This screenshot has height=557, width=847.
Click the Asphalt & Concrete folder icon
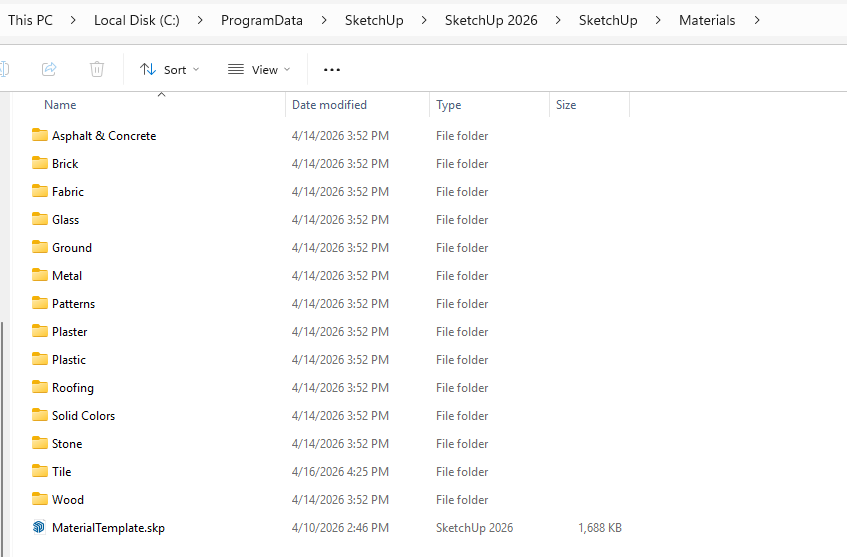[x=40, y=135]
